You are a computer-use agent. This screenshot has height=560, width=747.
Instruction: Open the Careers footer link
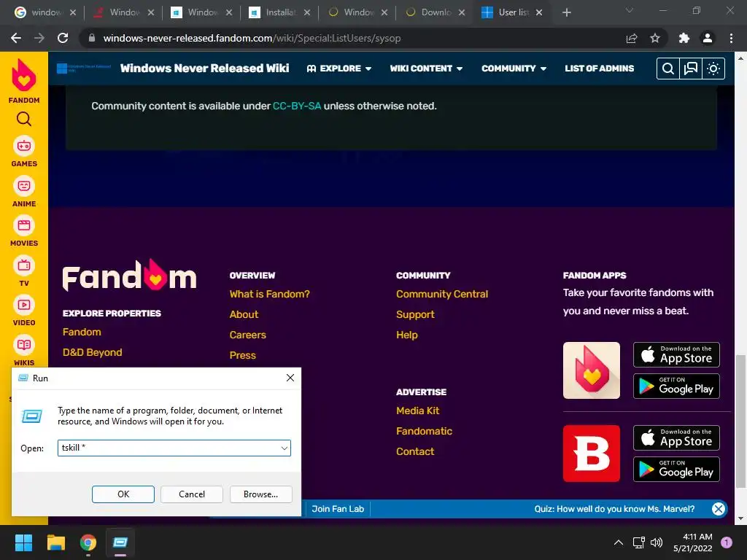(x=248, y=335)
